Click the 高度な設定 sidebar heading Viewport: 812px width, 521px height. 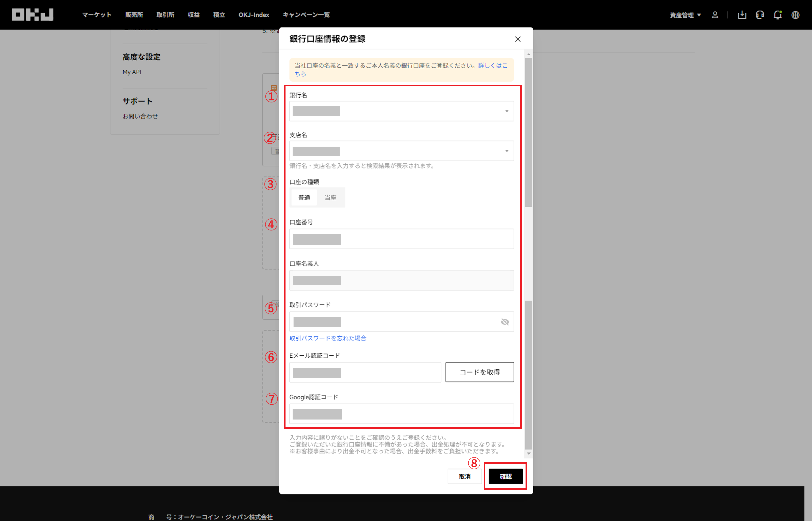(x=141, y=57)
